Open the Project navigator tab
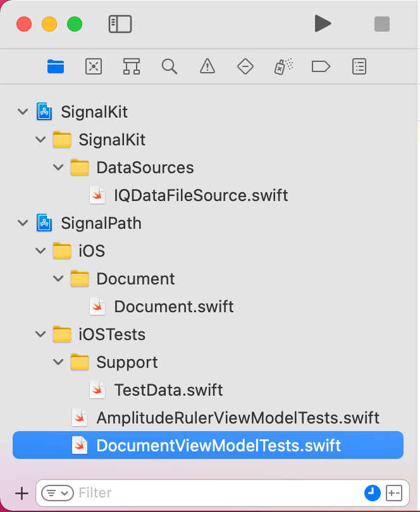Viewport: 420px width, 512px height. tap(56, 66)
